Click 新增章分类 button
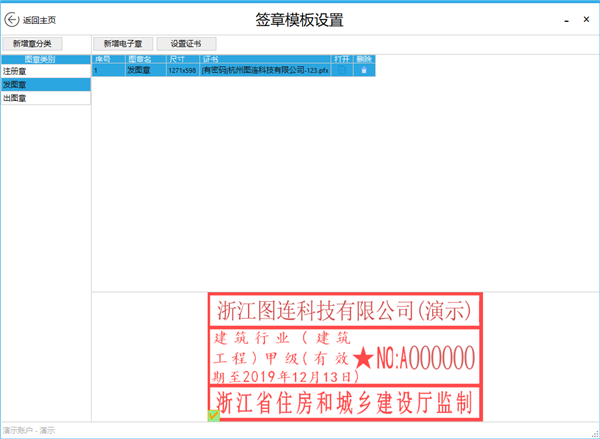Image resolution: width=600 pixels, height=439 pixels. (32, 44)
